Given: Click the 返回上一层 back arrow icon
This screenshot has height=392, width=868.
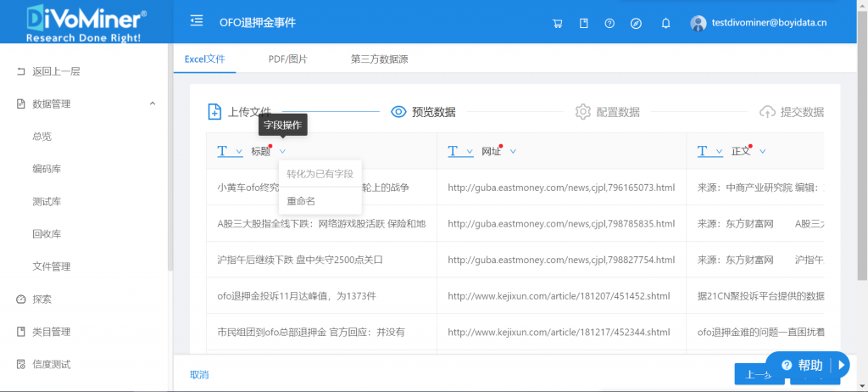Looking at the screenshot, I should [21, 71].
